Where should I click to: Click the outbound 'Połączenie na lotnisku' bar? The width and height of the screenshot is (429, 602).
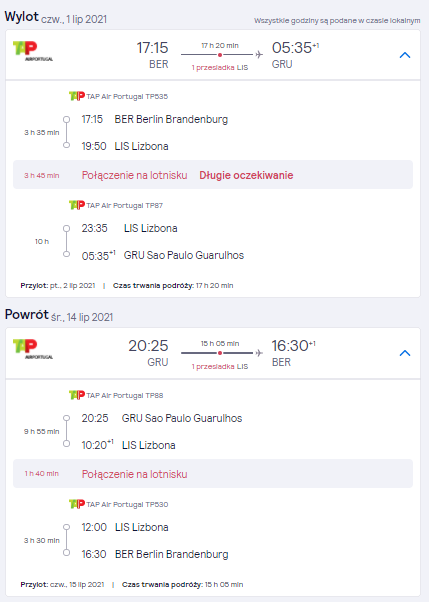click(213, 175)
